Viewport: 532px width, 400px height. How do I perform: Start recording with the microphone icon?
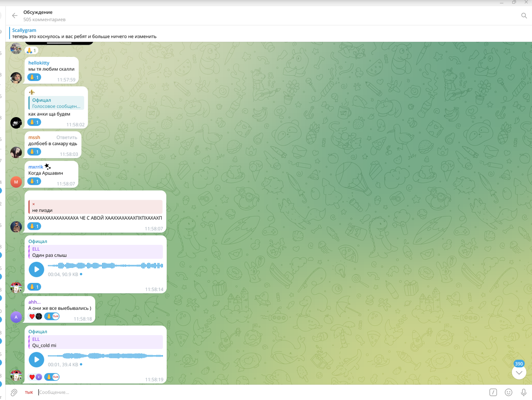524,392
